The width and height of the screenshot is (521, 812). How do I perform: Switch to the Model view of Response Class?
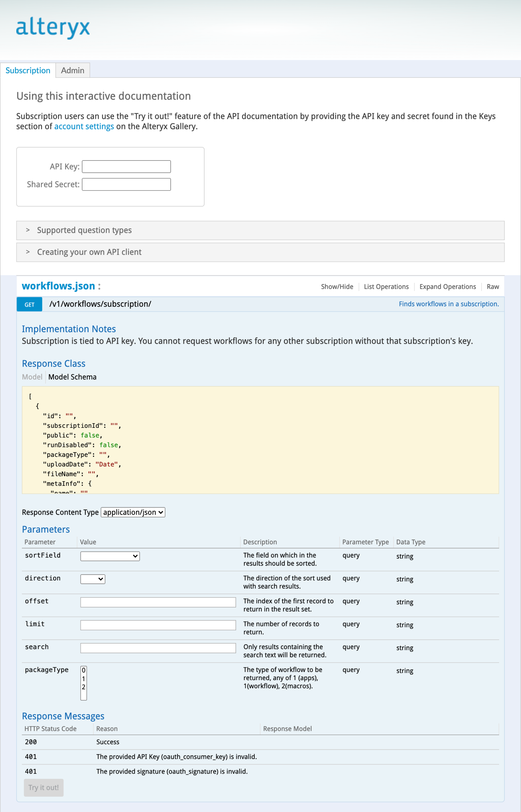click(32, 377)
